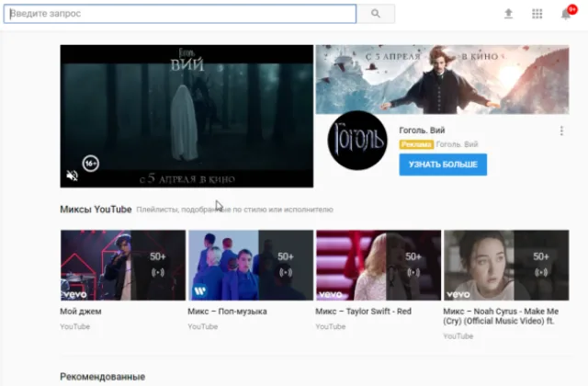Click YouTube channel name under Мой джем
The width and height of the screenshot is (588, 386).
(x=75, y=327)
